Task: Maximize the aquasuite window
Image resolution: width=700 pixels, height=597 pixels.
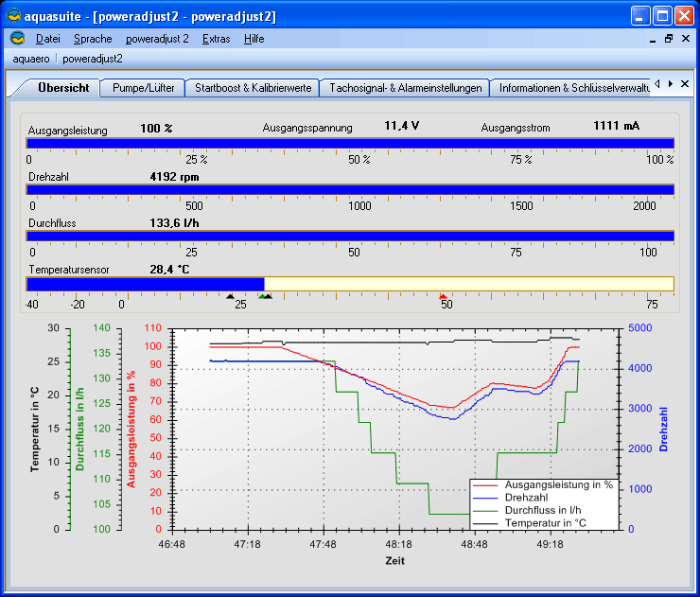Action: [662, 16]
